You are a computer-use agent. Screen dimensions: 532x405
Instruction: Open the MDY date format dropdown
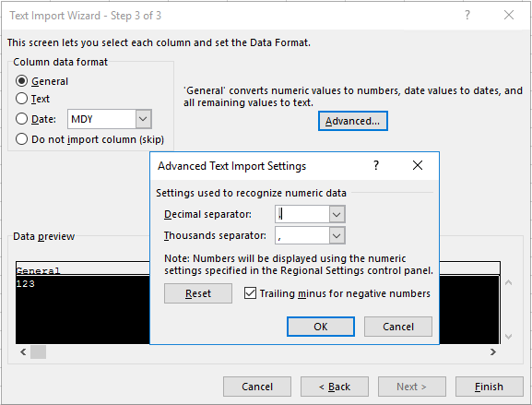pyautogui.click(x=143, y=119)
